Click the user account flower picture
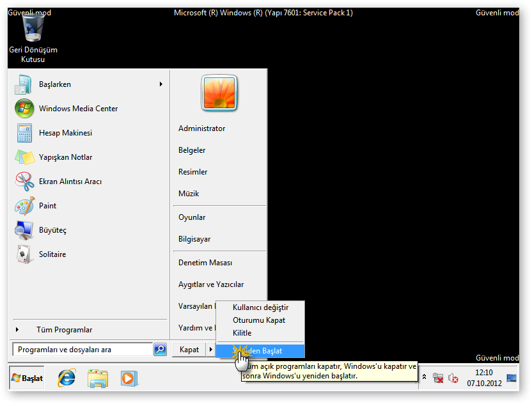This screenshot has width=532, height=404. point(219,93)
